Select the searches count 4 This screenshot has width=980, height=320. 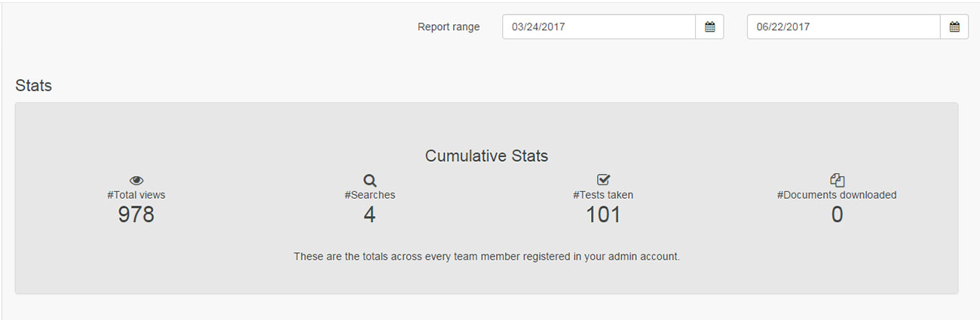click(x=369, y=215)
